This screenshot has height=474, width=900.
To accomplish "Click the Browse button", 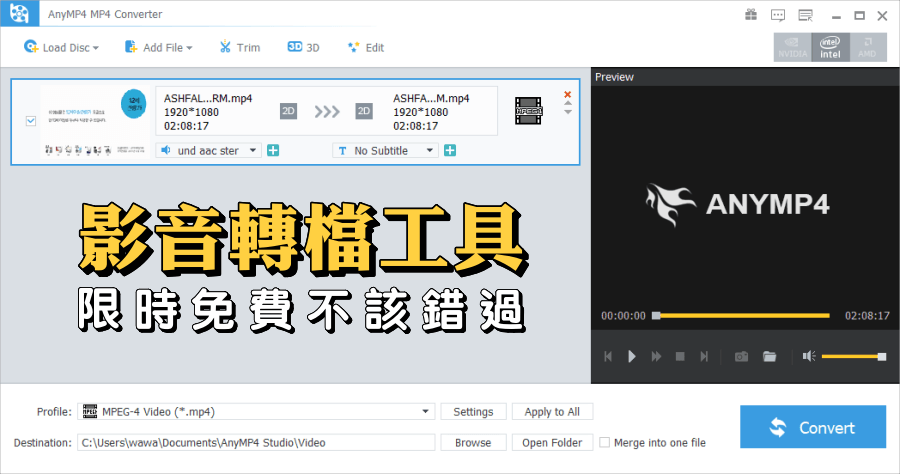I will point(474,442).
